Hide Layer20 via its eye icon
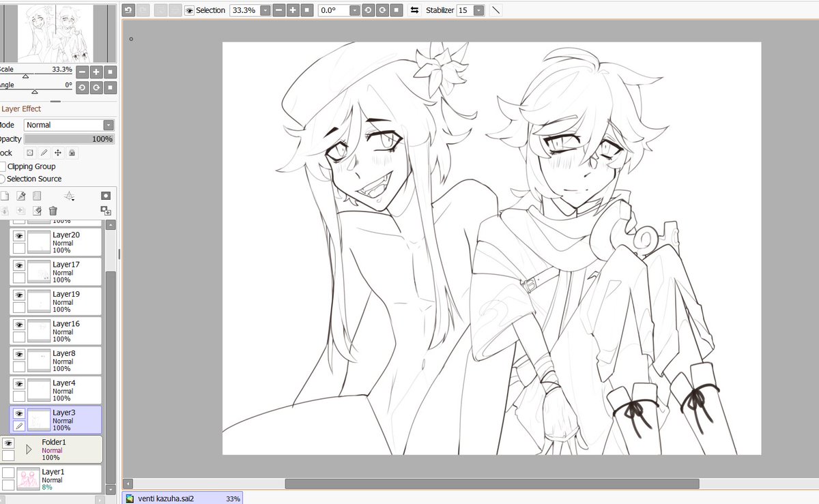The height and width of the screenshot is (504, 819). pos(19,236)
